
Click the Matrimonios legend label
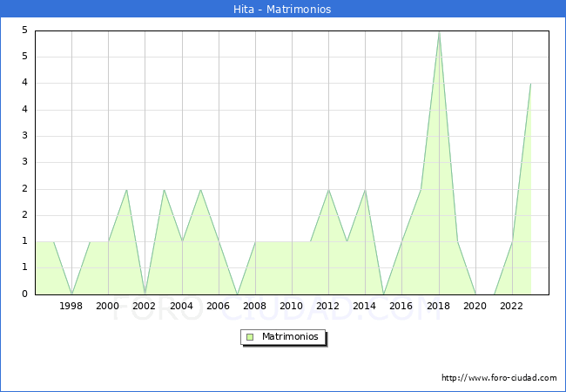(x=290, y=336)
